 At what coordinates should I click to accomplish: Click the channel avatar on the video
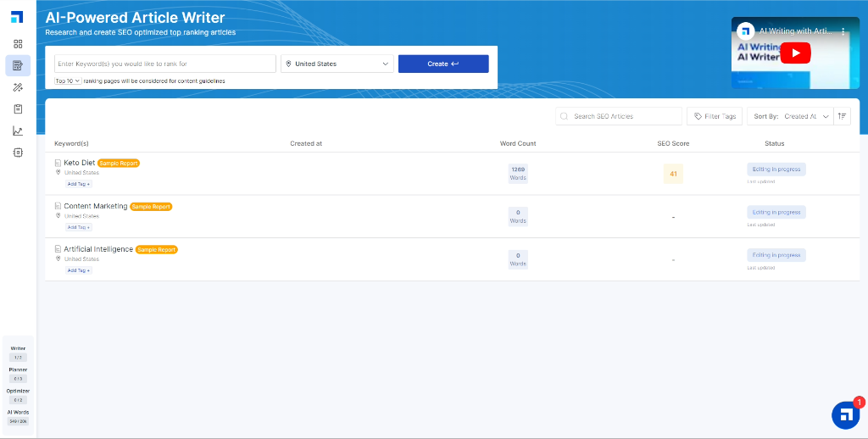point(746,31)
